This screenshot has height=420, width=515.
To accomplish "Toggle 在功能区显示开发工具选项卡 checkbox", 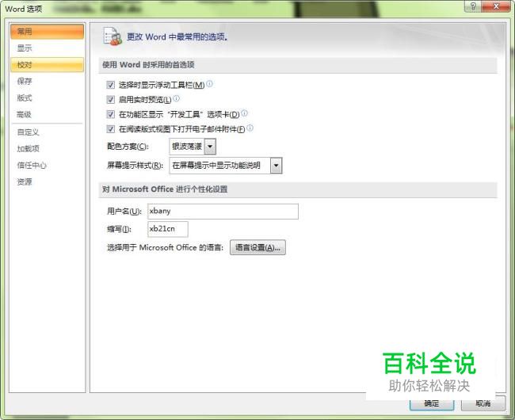I will 110,114.
